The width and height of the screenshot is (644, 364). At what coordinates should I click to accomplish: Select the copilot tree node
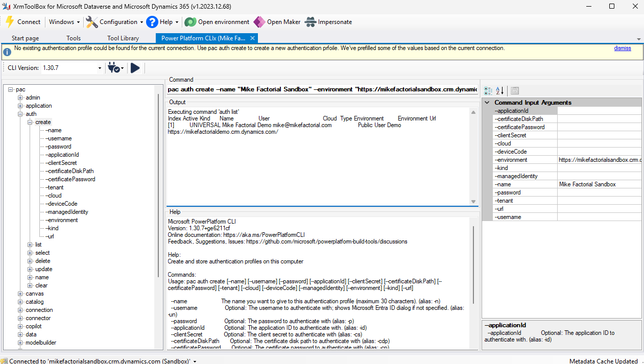click(34, 326)
